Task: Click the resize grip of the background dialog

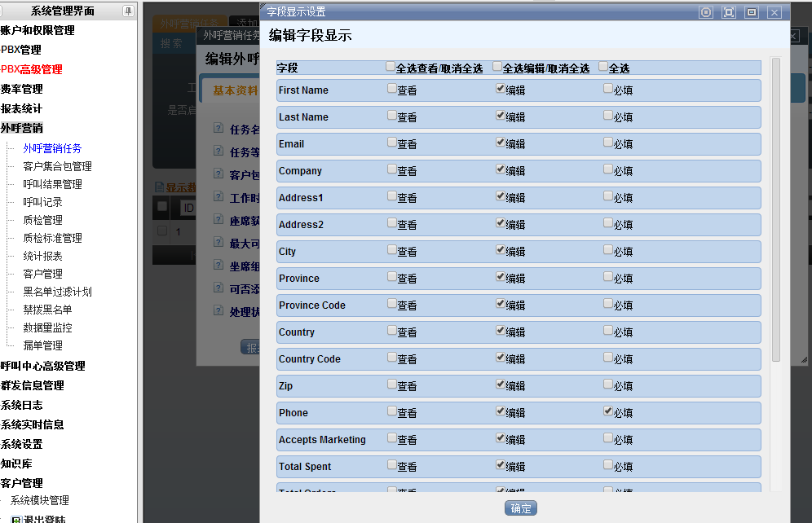Action: point(805,359)
